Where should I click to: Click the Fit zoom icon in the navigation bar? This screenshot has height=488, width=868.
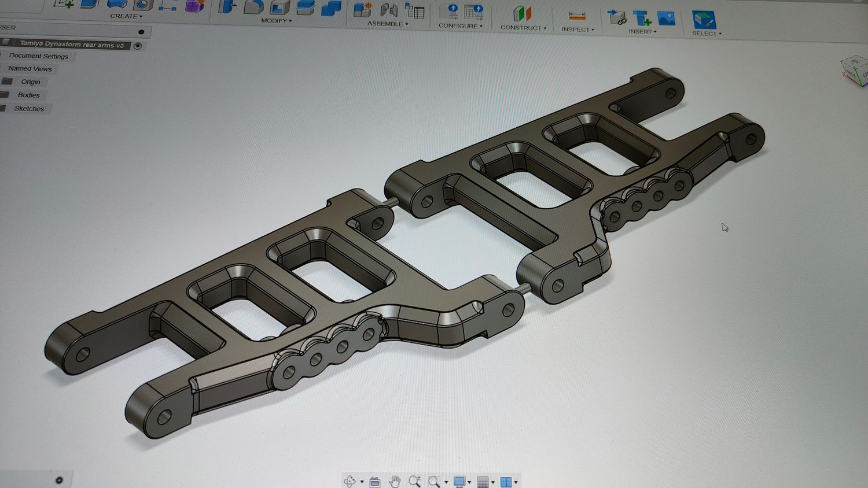[x=434, y=480]
